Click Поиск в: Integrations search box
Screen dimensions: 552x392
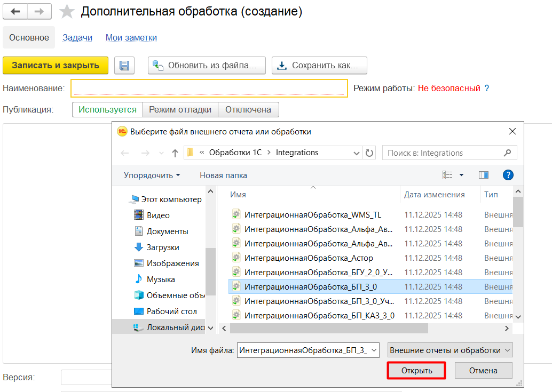click(450, 153)
